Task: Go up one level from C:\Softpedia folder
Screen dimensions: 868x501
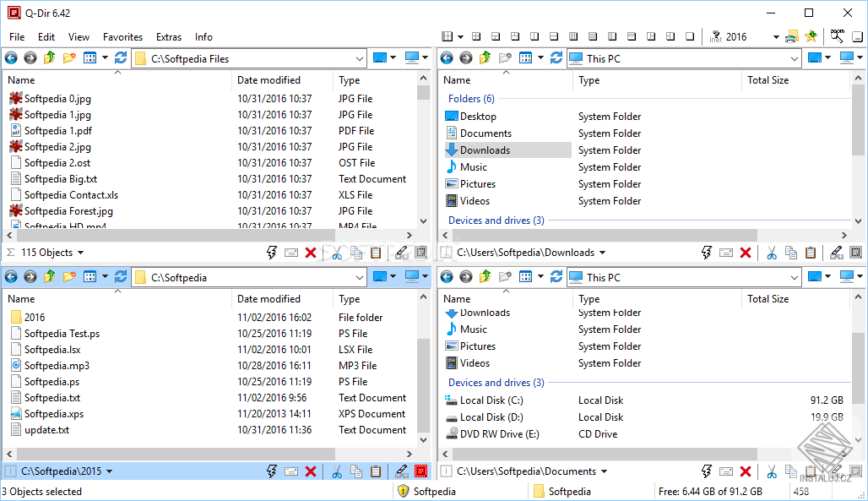Action: point(50,277)
